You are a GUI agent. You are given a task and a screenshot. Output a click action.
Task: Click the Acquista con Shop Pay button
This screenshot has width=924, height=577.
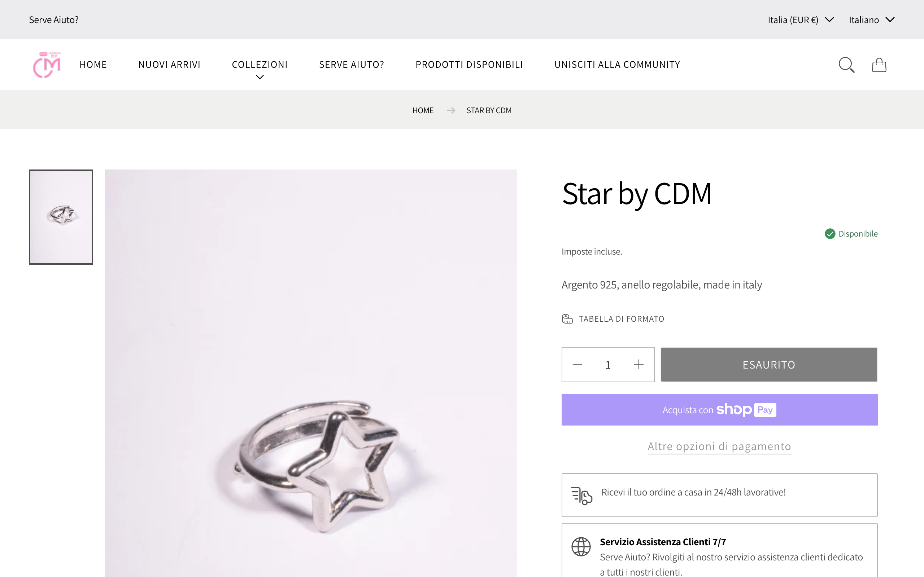pos(719,409)
